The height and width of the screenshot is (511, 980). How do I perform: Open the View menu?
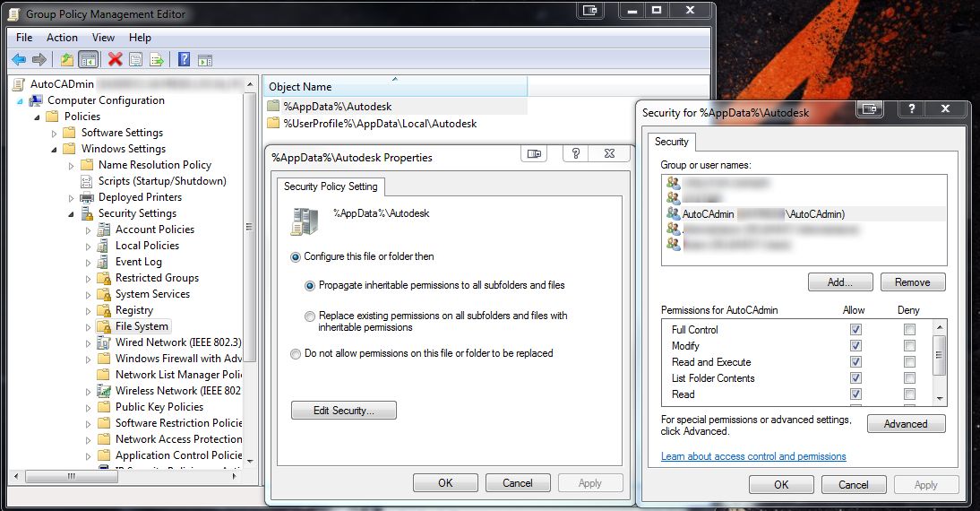click(103, 38)
